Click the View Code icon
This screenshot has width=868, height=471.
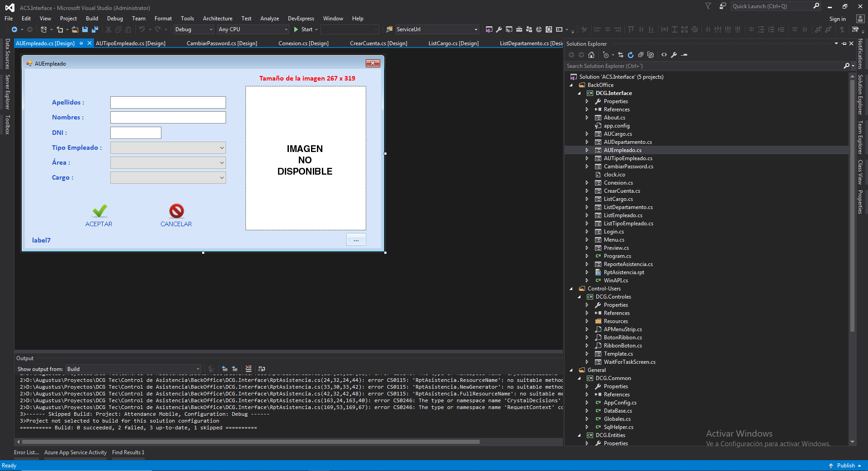664,55
